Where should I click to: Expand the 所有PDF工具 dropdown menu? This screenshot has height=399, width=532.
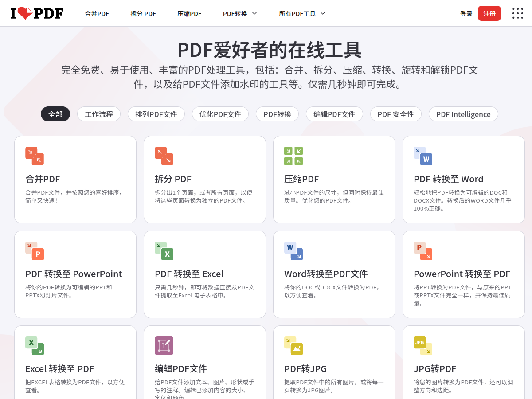point(302,14)
